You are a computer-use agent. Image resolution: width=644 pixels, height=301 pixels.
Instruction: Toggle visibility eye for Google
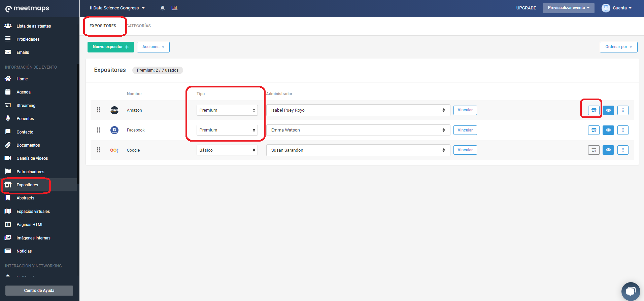608,150
